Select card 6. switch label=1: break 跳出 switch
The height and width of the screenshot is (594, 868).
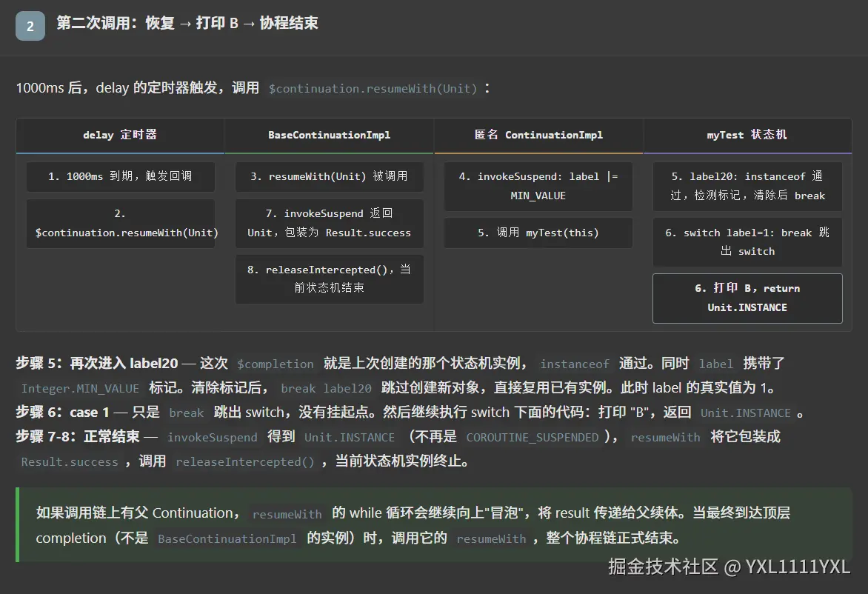pyautogui.click(x=747, y=242)
